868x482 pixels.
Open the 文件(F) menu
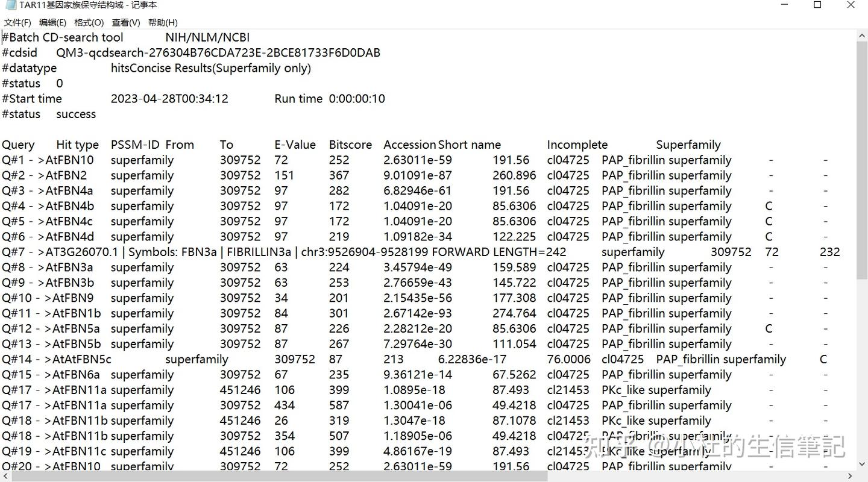pos(17,22)
